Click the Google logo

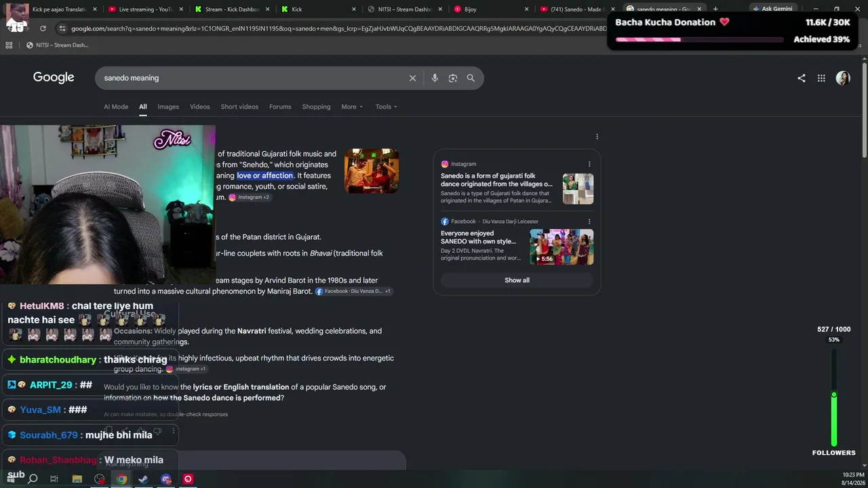pos(54,77)
